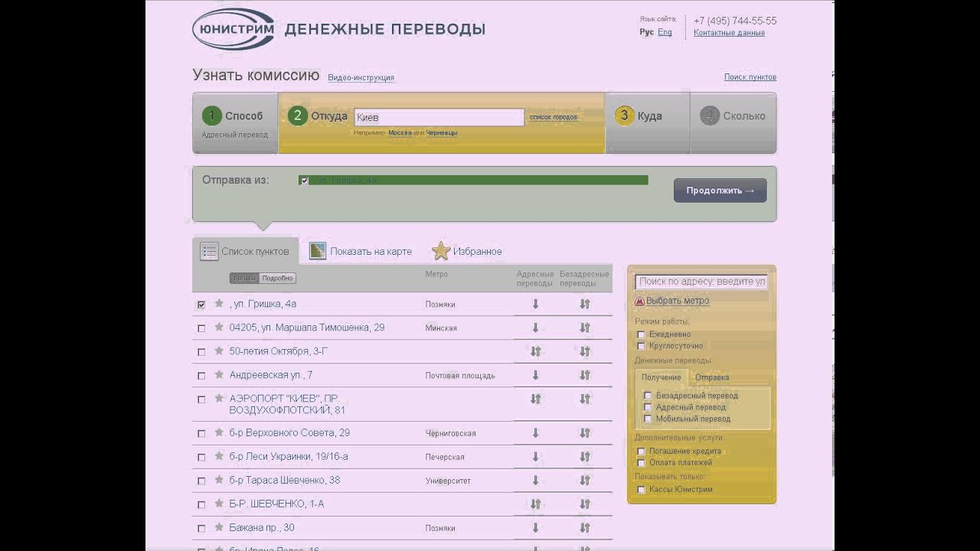Image resolution: width=980 pixels, height=551 pixels.
Task: Tick the Безадресный перевод checkbox
Action: point(648,396)
